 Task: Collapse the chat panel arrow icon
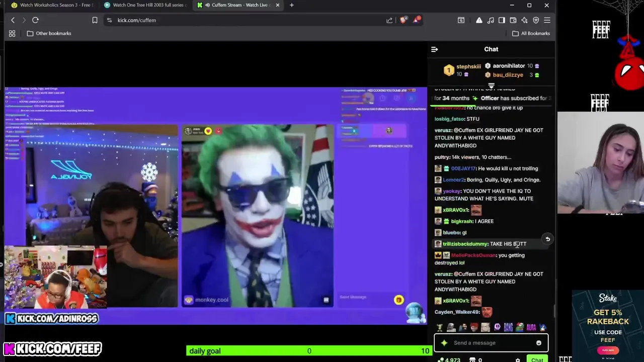(x=435, y=49)
